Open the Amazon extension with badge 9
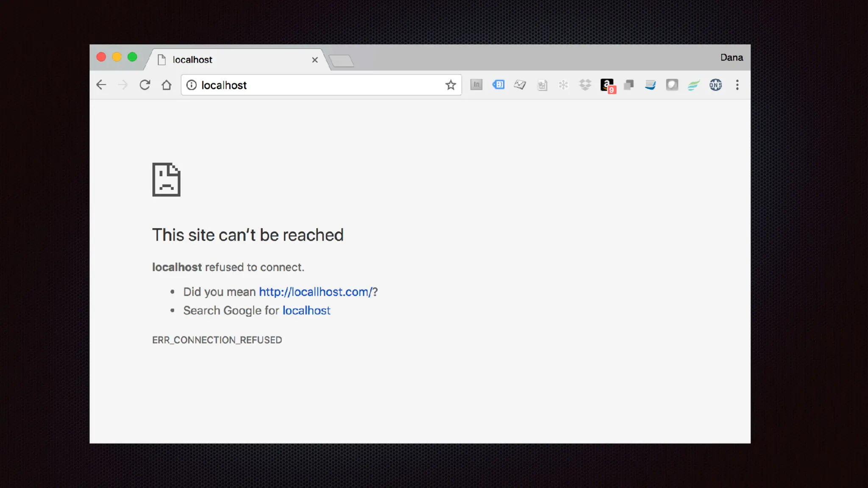The image size is (868, 488). tap(607, 85)
